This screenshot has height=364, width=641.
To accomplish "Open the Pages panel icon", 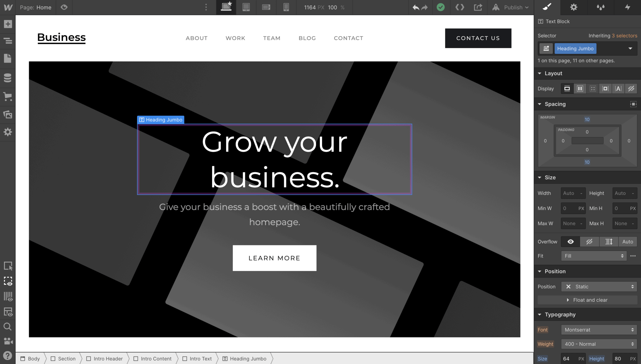I will coord(8,59).
